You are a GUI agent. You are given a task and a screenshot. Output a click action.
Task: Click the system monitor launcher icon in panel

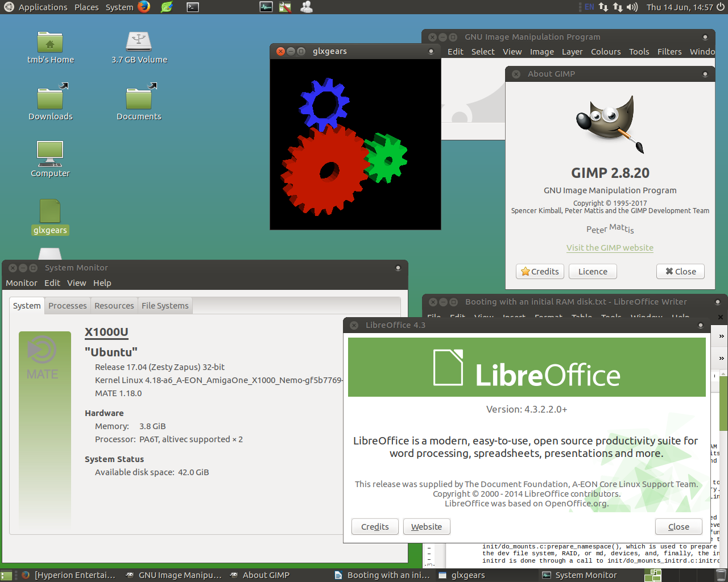tap(266, 7)
